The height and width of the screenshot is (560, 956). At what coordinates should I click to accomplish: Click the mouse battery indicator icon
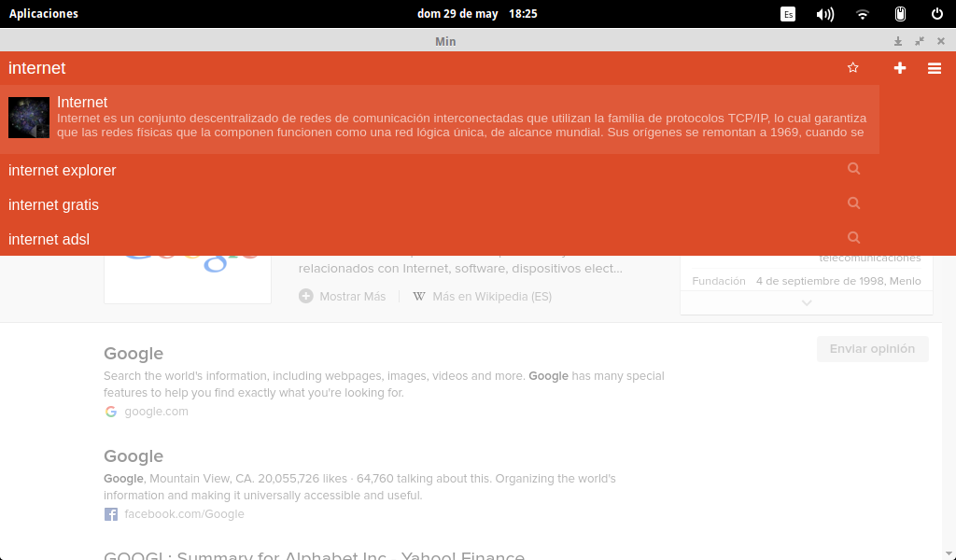coord(900,14)
